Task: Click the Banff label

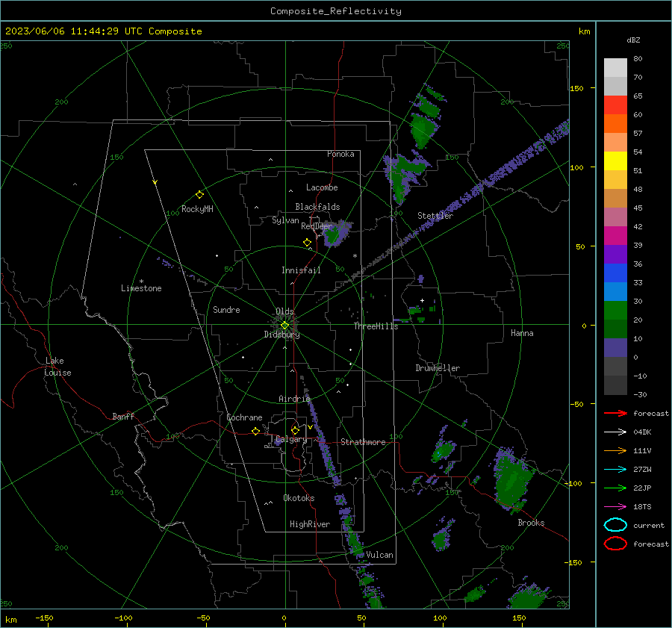Action: (123, 416)
